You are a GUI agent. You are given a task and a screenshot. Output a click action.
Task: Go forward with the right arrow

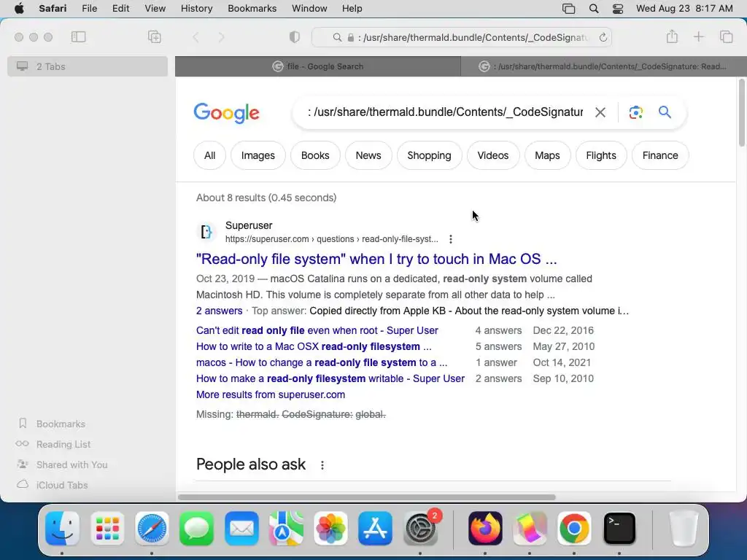pyautogui.click(x=221, y=37)
